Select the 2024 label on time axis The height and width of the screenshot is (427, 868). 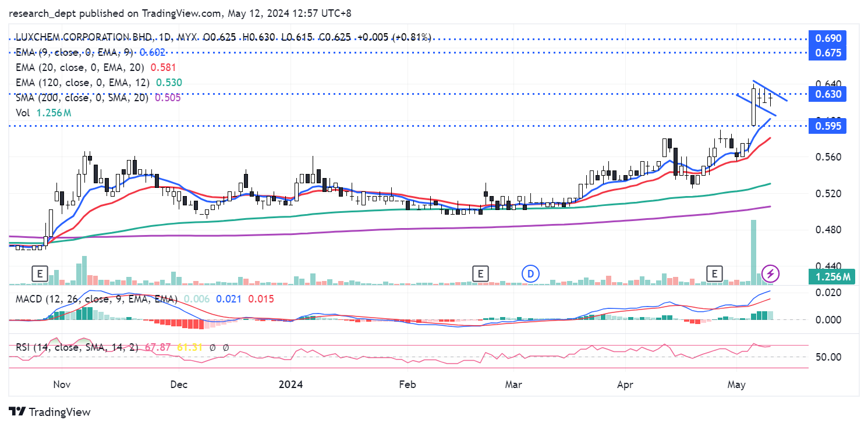291,385
